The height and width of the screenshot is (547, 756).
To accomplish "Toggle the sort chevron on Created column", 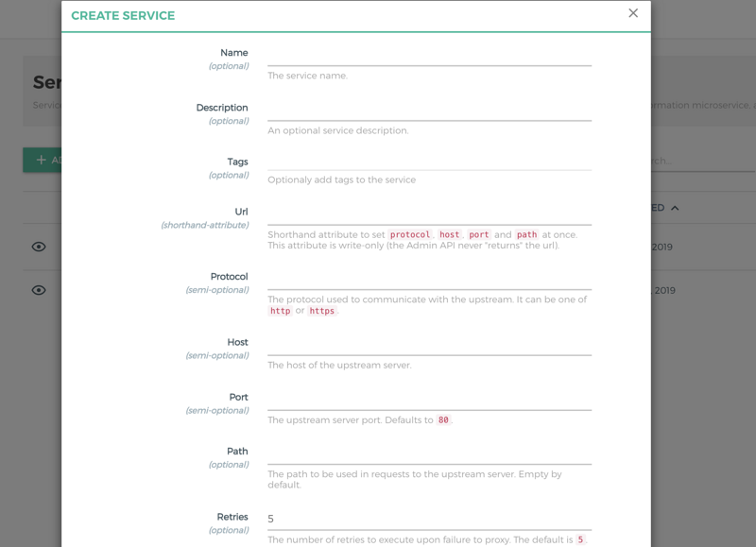I will 675,208.
